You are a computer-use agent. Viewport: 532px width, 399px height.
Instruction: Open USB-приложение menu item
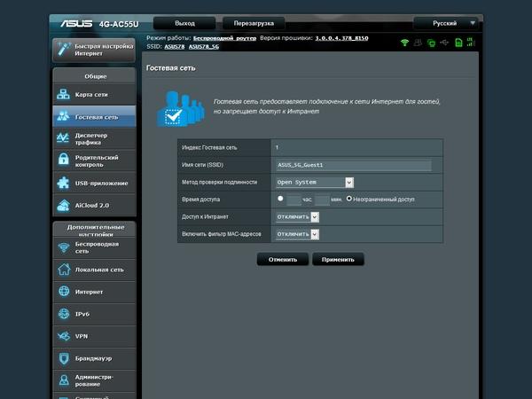tap(94, 183)
